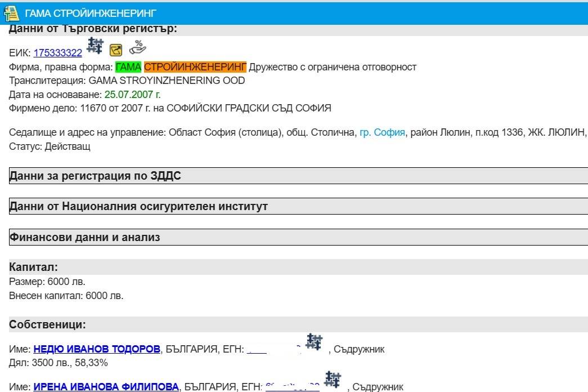Screen dimensions: 588x392
Task: Click the green-highlighted word ГАМА
Action: click(x=128, y=67)
